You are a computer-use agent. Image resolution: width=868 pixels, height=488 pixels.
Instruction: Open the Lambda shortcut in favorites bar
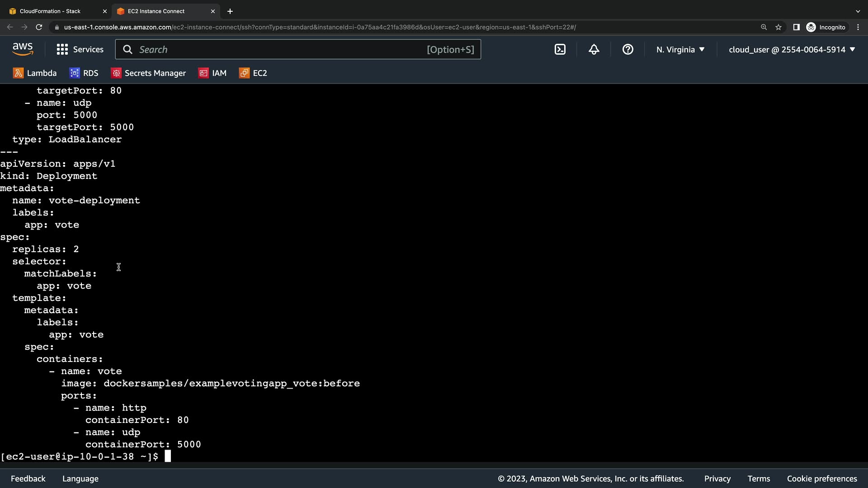[35, 73]
